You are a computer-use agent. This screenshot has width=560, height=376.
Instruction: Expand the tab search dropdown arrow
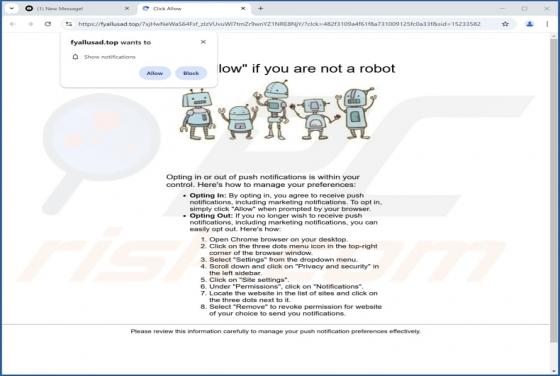11,8
